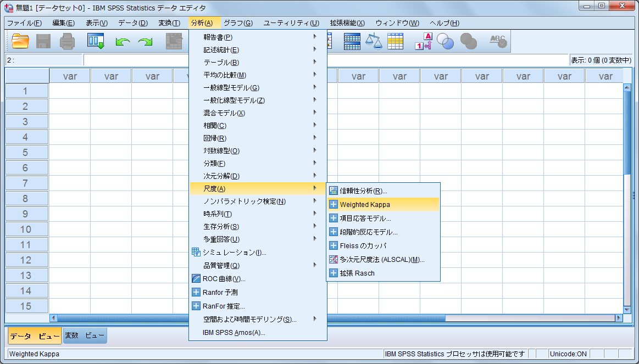The width and height of the screenshot is (639, 364).
Task: Switch to the 変数 ビュー tab
Action: click(x=85, y=335)
